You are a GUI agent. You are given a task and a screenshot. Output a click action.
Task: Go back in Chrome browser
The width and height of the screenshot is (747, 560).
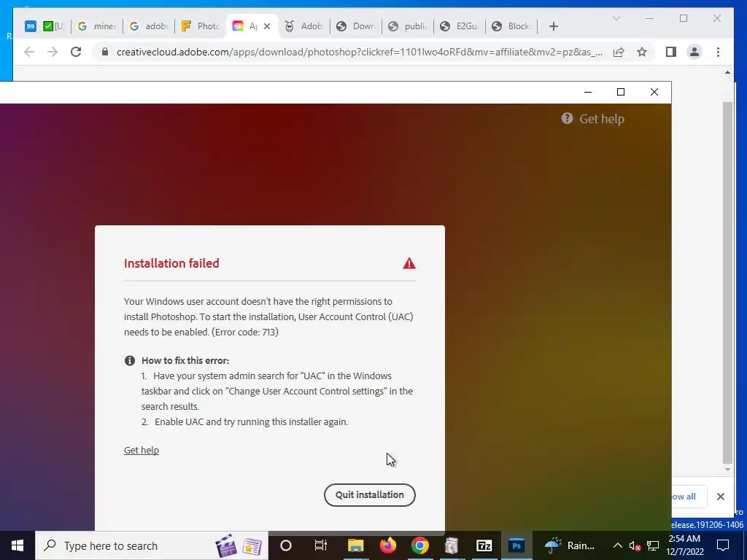29,52
